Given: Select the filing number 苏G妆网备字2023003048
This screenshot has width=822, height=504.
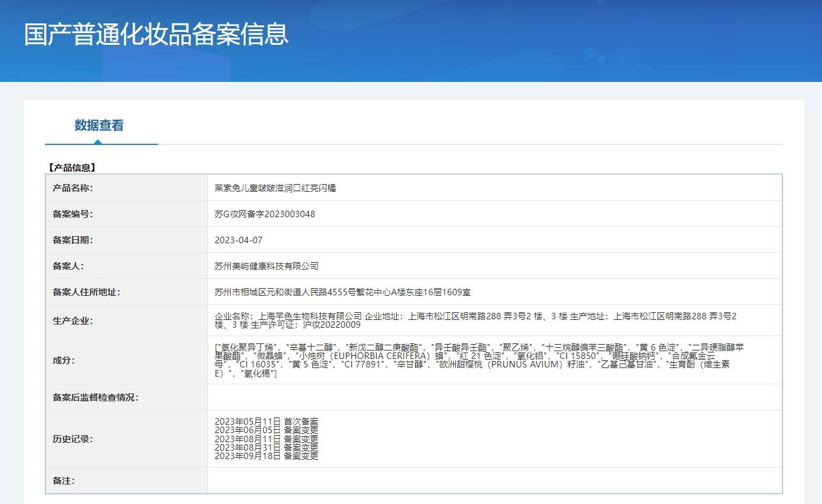Looking at the screenshot, I should [x=265, y=214].
